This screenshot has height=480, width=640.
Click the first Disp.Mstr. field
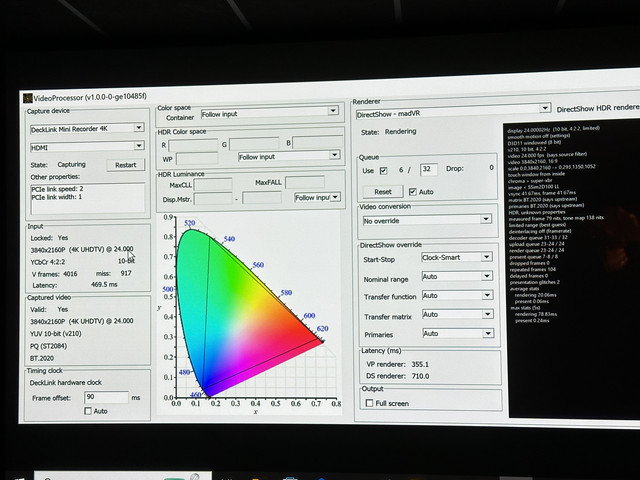pos(213,199)
